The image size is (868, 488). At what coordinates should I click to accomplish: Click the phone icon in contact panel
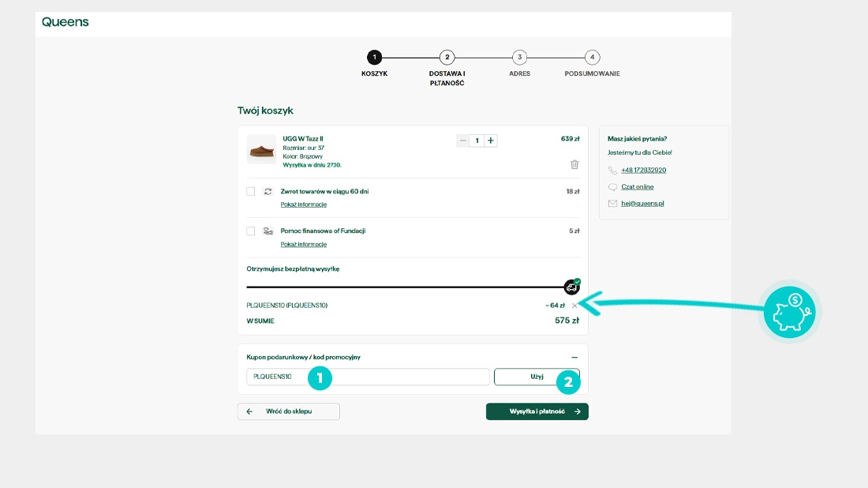pyautogui.click(x=613, y=171)
